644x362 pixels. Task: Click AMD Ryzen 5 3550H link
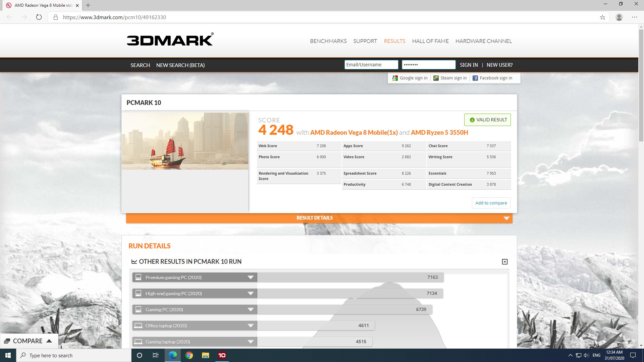coord(439,132)
